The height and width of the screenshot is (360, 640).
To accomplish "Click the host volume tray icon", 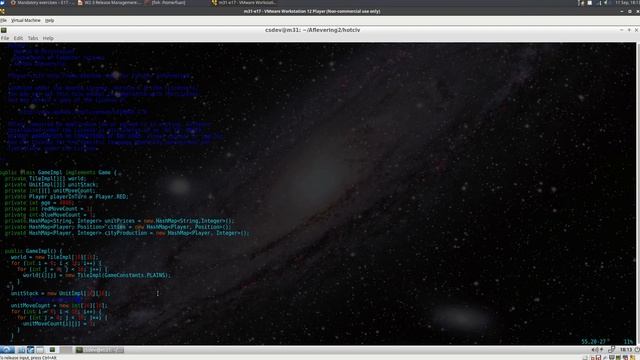I will (606, 3).
